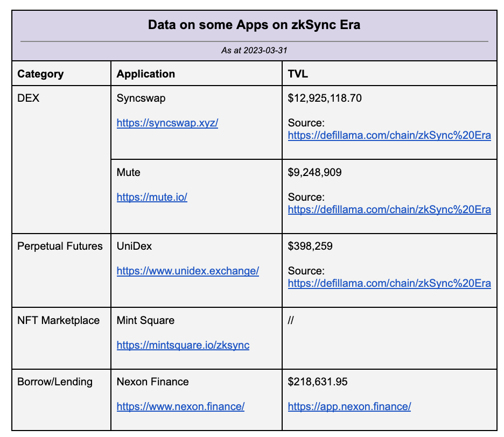Open the https://mute.io/ link
Image resolution: width=504 pixels, height=437 pixels.
click(x=152, y=197)
